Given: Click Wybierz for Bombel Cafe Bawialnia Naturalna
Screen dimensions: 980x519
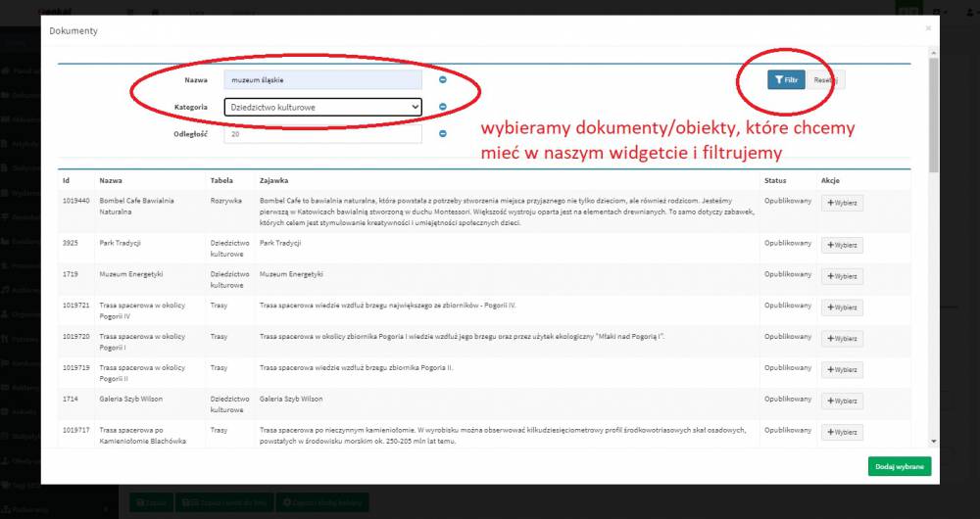Looking at the screenshot, I should point(842,203).
